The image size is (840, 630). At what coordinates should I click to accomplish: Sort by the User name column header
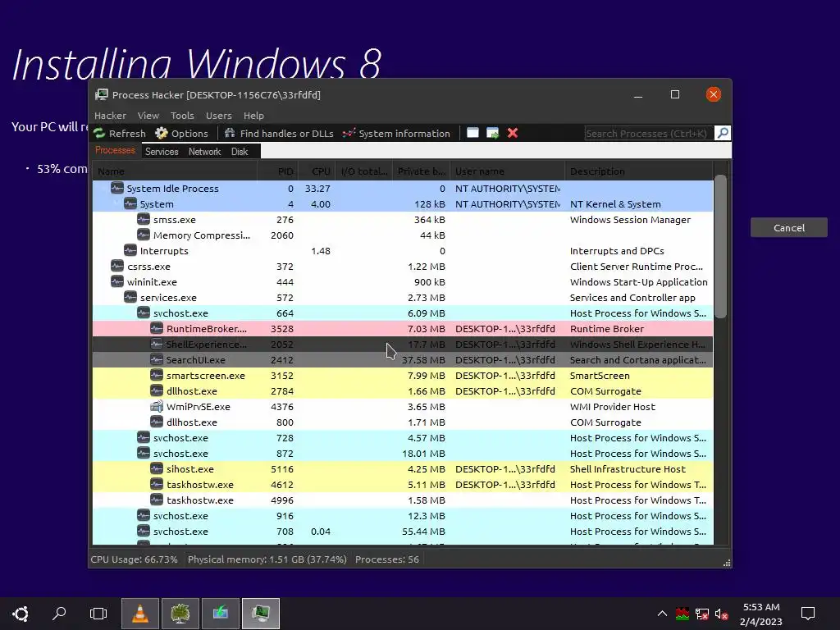507,171
